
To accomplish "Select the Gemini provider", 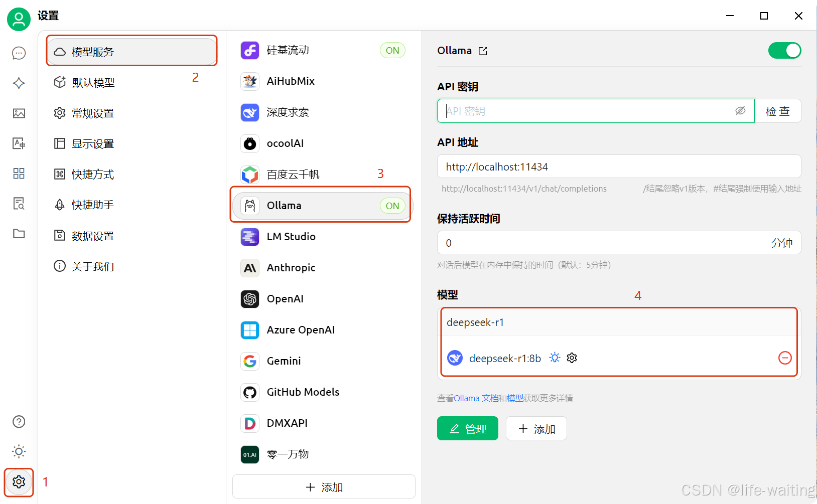I will [323, 361].
